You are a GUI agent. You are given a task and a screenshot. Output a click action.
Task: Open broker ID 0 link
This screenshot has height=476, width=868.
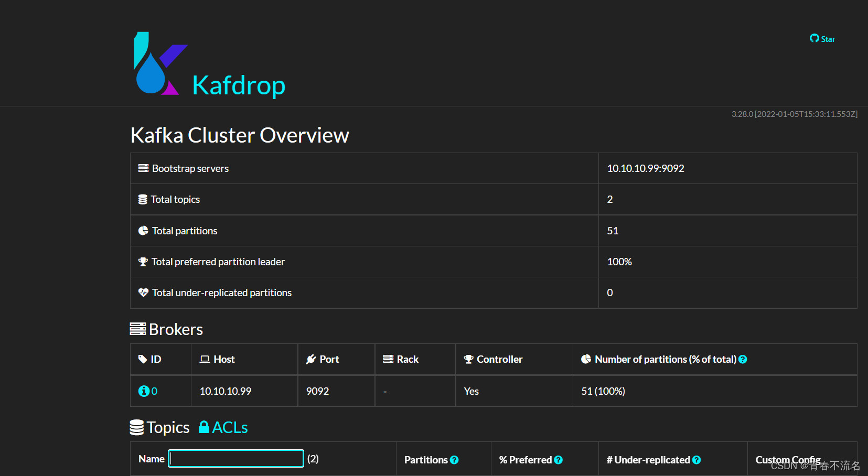point(154,391)
